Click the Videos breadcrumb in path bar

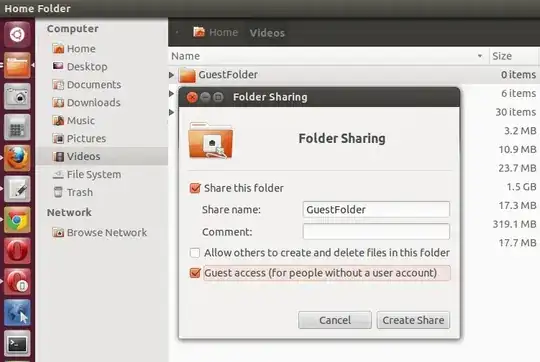[267, 33]
